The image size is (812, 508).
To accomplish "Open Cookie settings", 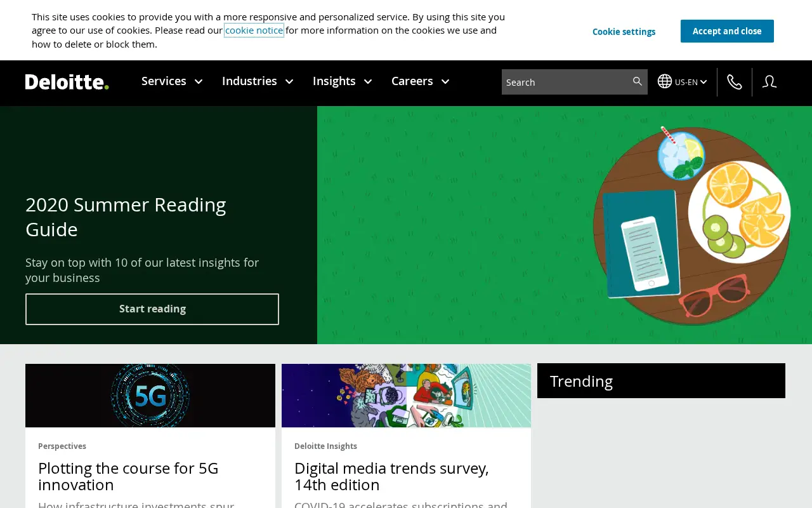I will (624, 32).
